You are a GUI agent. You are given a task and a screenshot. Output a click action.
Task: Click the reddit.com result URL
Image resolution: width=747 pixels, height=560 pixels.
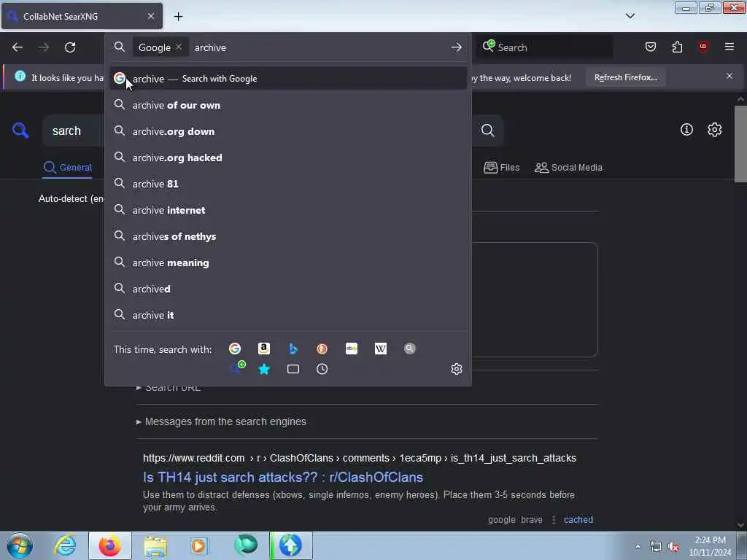pos(359,458)
